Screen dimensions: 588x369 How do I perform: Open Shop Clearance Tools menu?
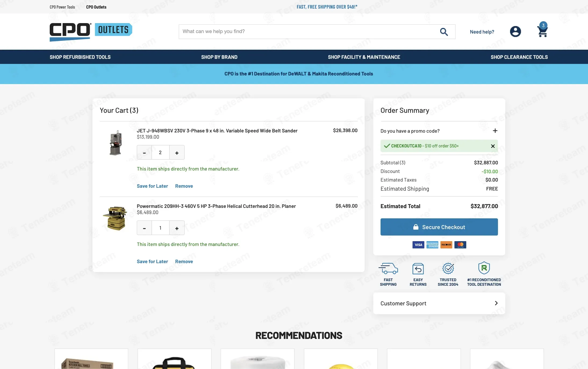coord(519,57)
